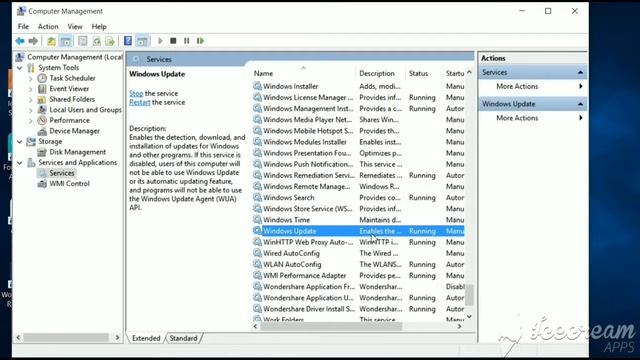
Task: Select WMI Control in the tree
Action: pos(69,184)
